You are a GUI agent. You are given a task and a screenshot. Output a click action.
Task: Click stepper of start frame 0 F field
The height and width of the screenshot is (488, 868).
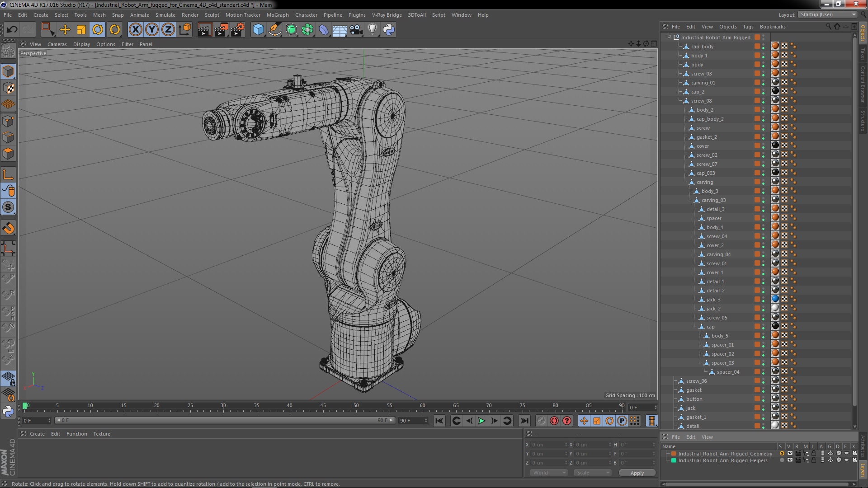(x=49, y=421)
